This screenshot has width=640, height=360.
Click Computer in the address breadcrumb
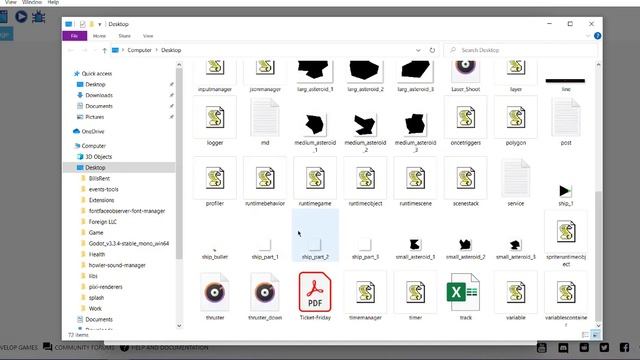[139, 50]
